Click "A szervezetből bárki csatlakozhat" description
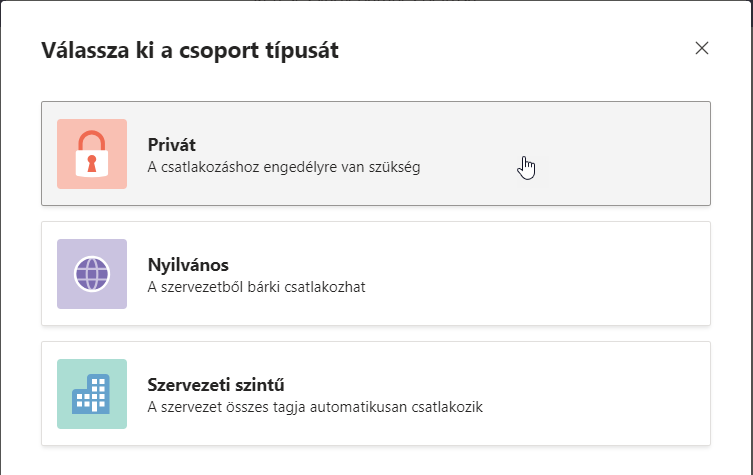The width and height of the screenshot is (753, 475). 256,287
